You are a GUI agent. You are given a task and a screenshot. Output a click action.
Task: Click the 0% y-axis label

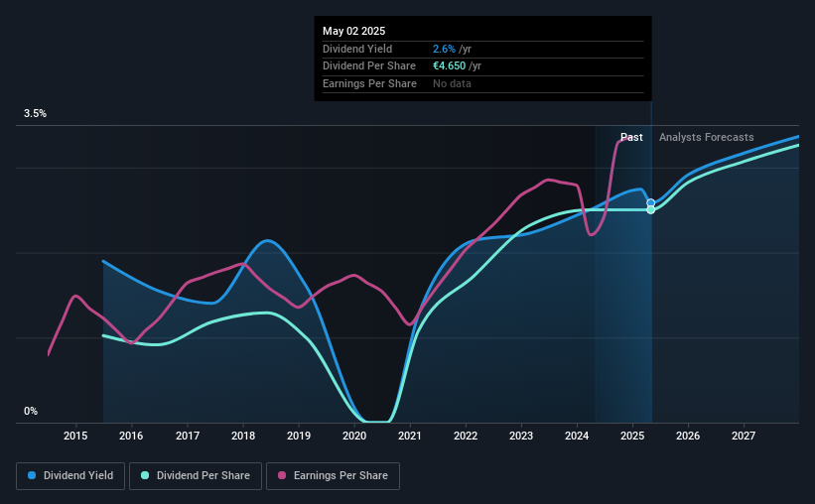pyautogui.click(x=31, y=411)
